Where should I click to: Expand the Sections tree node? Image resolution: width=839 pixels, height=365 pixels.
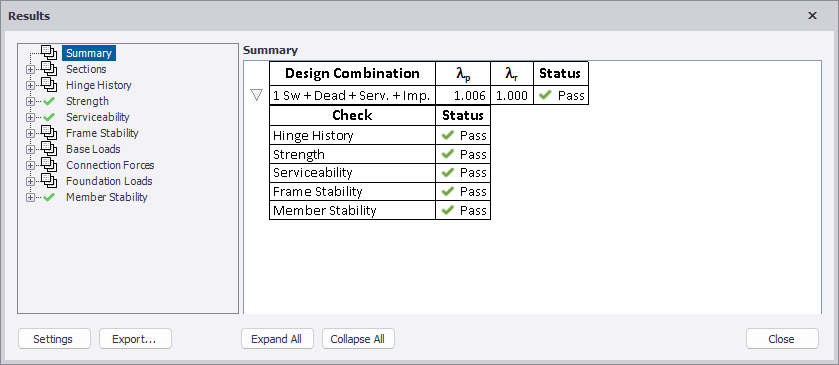[30, 70]
